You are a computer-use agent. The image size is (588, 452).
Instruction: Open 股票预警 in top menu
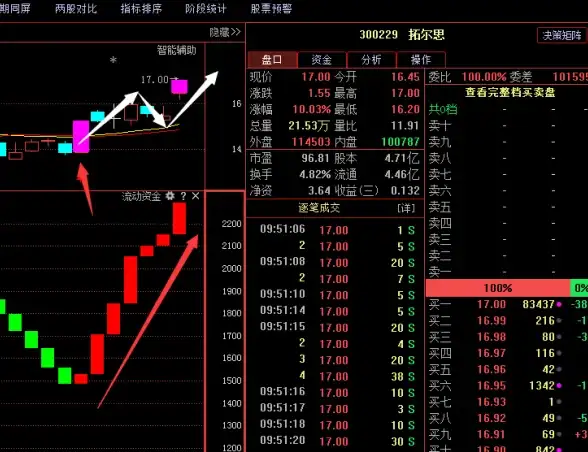click(271, 9)
